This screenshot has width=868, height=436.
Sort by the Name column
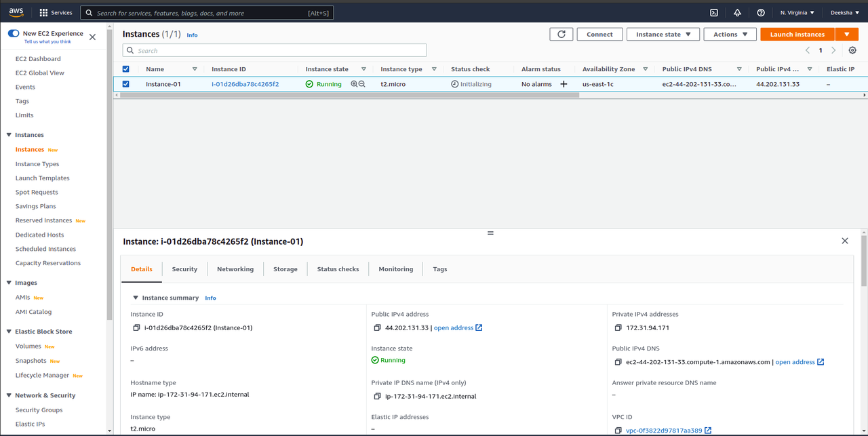[195, 69]
